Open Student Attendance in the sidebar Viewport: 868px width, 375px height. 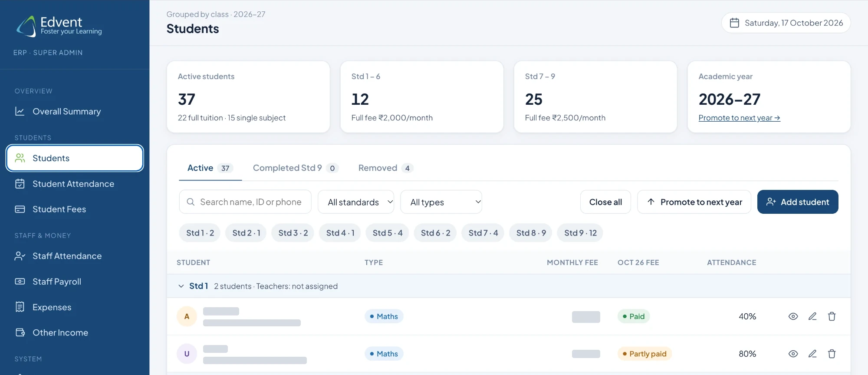click(x=75, y=184)
